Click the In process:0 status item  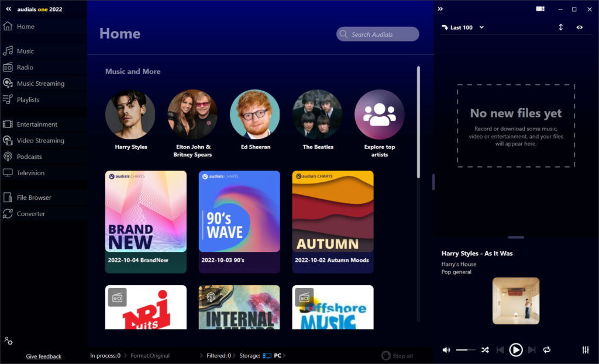105,356
